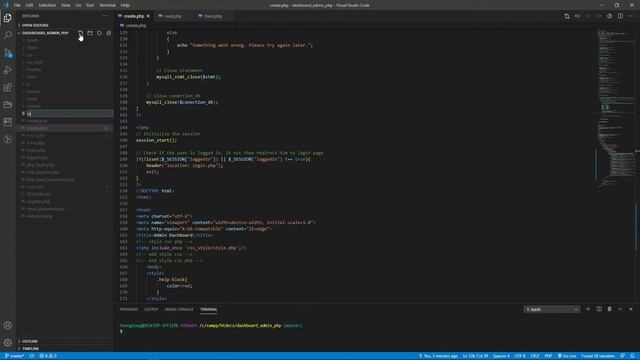Image resolution: width=640 pixels, height=360 pixels.
Task: Click line 146 session_start code line
Action: (x=156, y=140)
